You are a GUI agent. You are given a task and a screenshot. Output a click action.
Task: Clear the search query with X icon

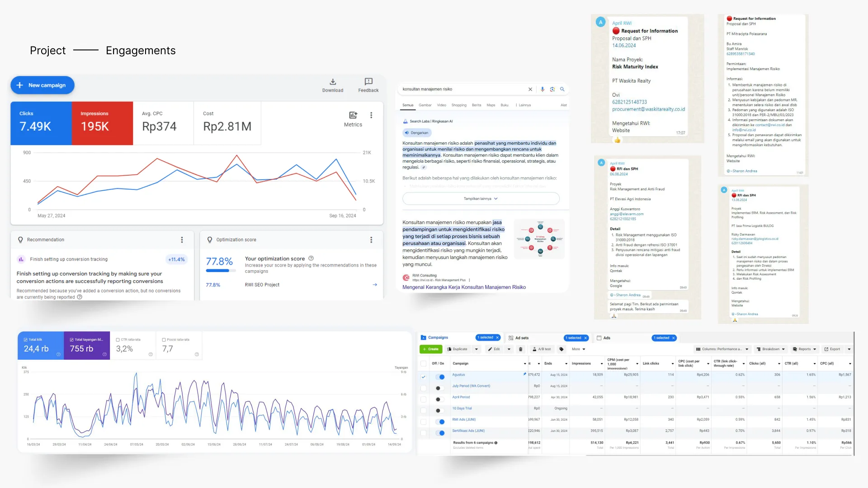pyautogui.click(x=530, y=89)
